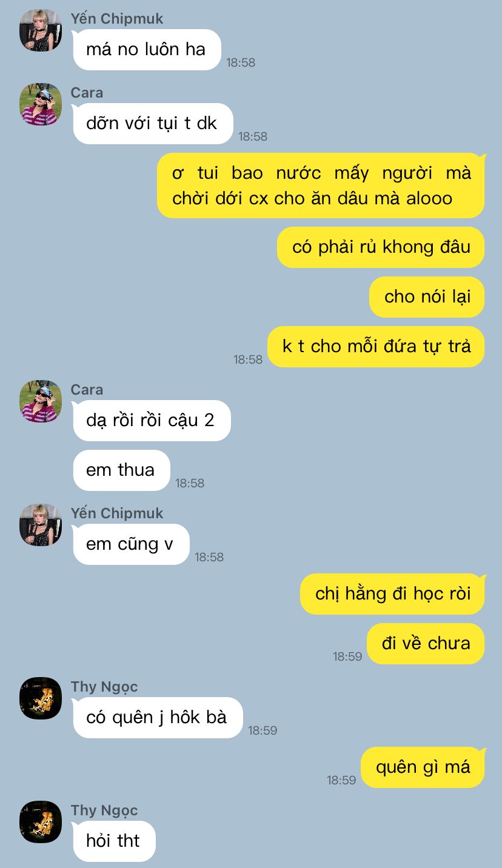This screenshot has width=502, height=868.
Task: Select the 'đi về chưa' bubble
Action: coord(426,644)
